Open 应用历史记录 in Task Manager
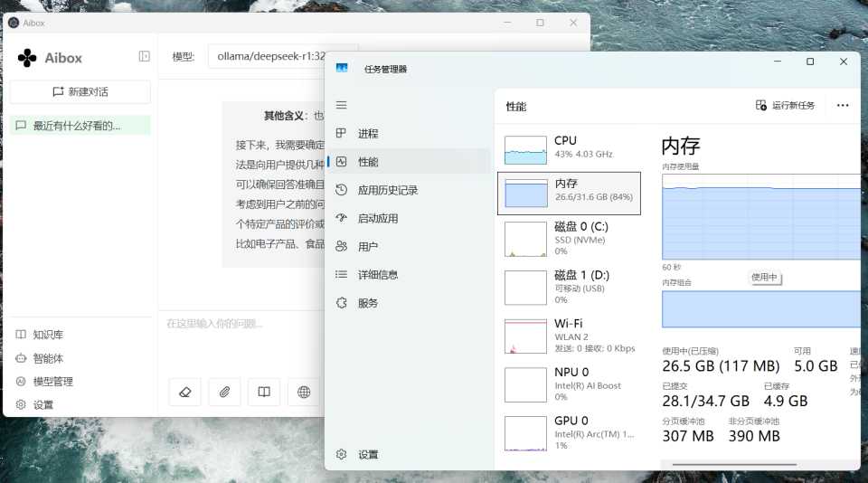 pos(409,190)
